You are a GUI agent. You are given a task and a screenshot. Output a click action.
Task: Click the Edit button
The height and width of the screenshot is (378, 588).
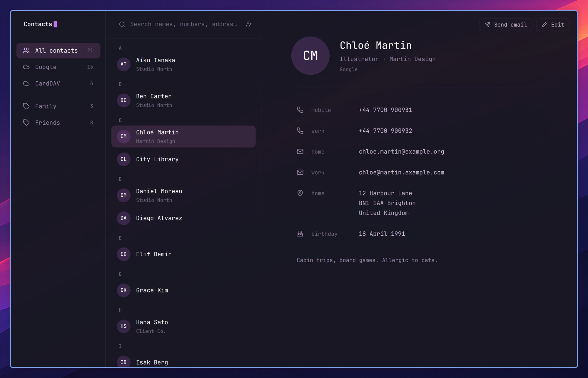[553, 25]
